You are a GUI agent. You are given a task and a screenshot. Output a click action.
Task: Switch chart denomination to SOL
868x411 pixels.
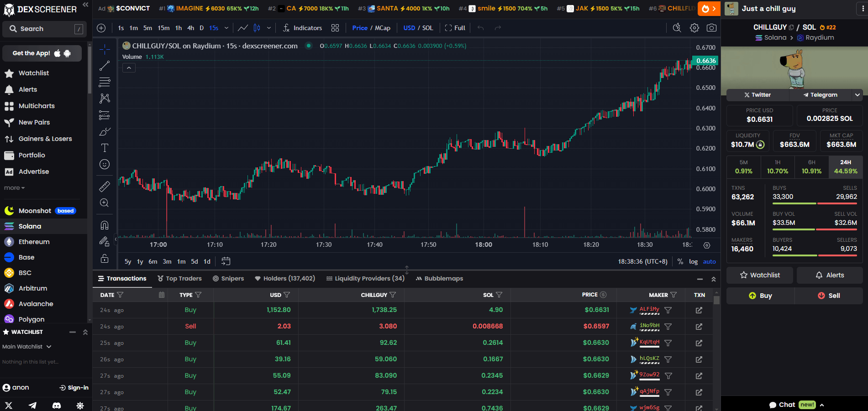(x=428, y=28)
